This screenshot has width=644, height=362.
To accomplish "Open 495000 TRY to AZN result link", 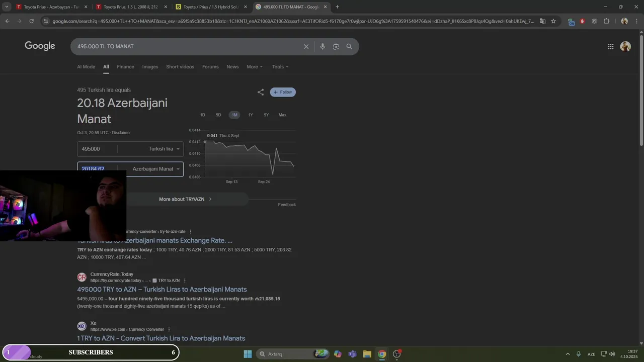I will (x=162, y=290).
